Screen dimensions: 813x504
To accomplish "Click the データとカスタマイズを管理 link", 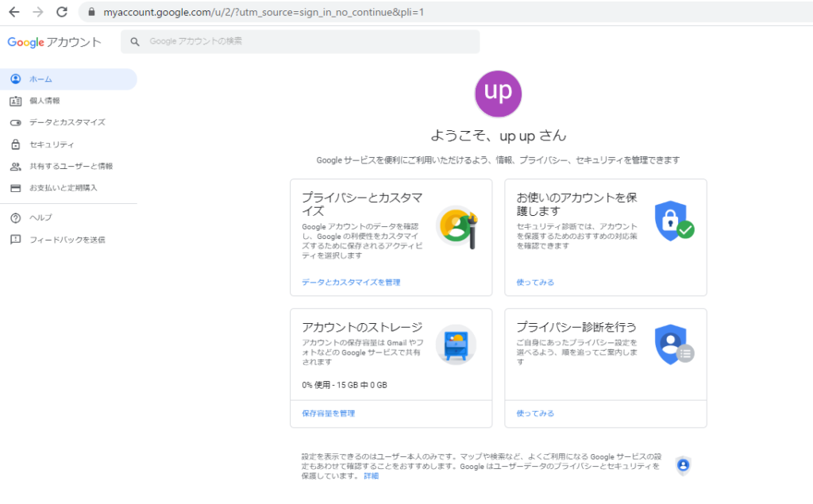I will [x=351, y=282].
